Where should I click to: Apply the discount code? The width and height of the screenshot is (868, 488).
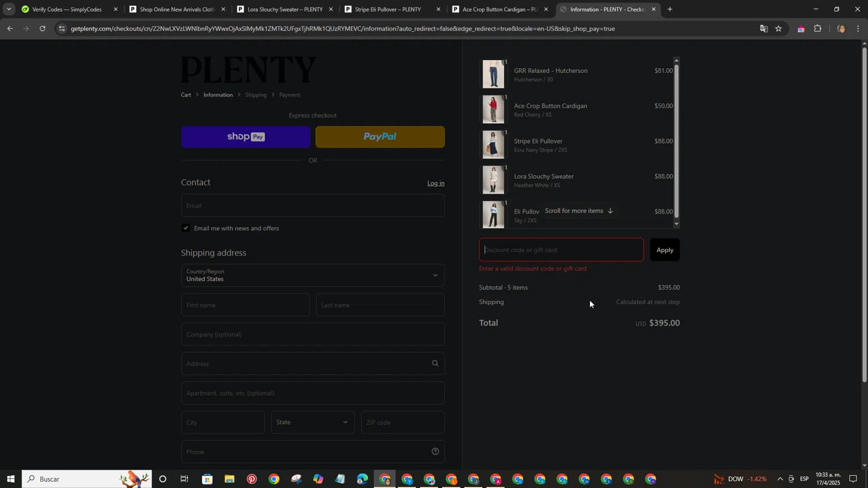point(665,250)
